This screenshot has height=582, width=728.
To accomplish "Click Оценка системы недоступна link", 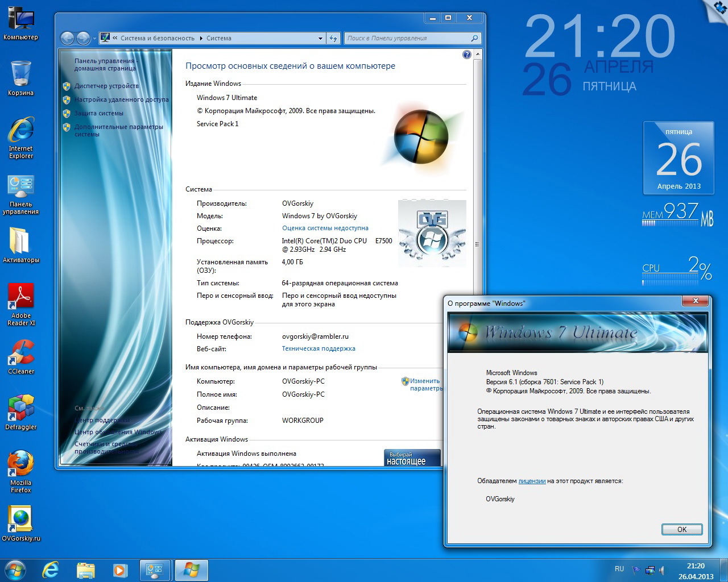I will (x=325, y=228).
